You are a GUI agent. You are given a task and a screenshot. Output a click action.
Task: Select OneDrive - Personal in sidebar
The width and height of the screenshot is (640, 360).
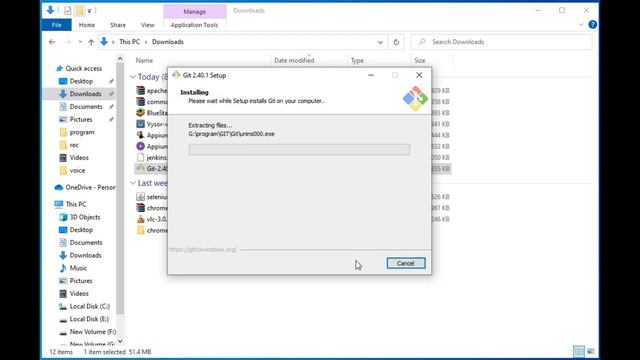click(x=85, y=187)
